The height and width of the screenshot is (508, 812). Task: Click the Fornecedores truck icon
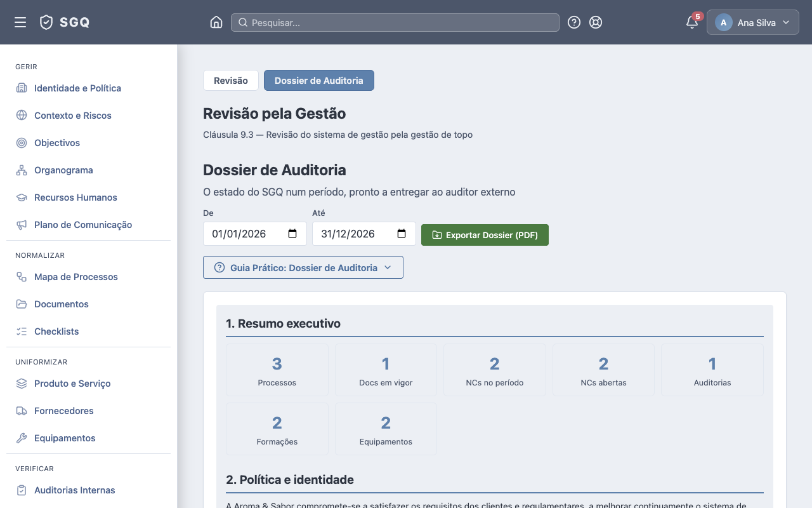pos(22,411)
